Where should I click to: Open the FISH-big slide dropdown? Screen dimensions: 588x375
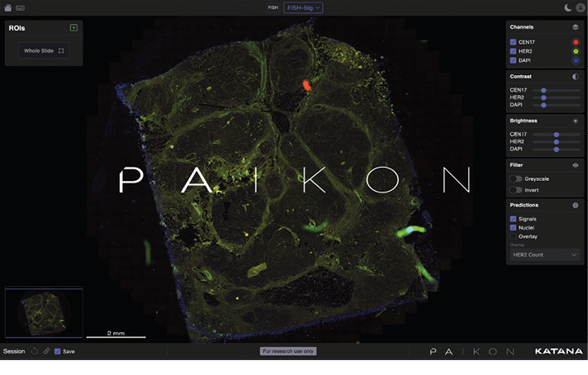(x=303, y=7)
